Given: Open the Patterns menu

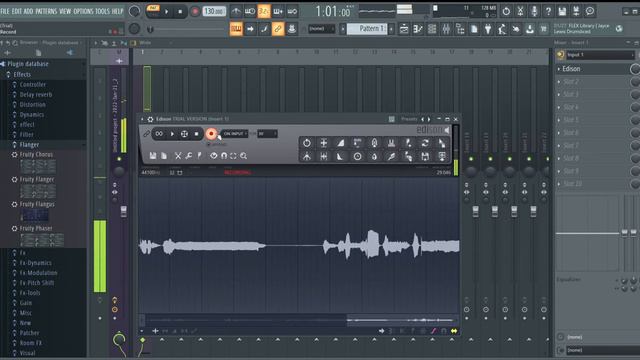Looking at the screenshot, I should coord(46,11).
